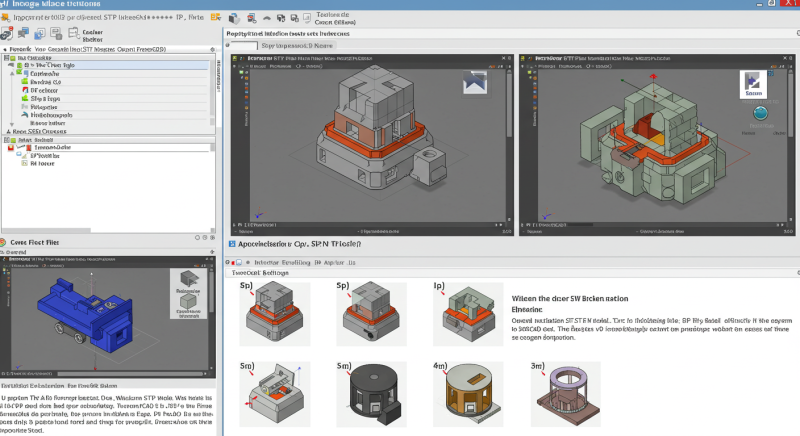
Task: Open the open-lid gray box thumbnail
Action: (x=274, y=394)
